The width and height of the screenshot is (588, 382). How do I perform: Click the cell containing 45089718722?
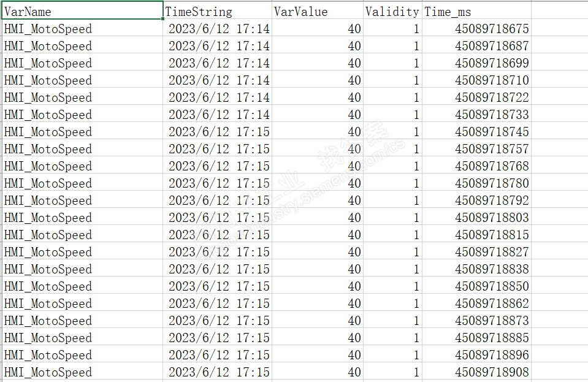476,97
